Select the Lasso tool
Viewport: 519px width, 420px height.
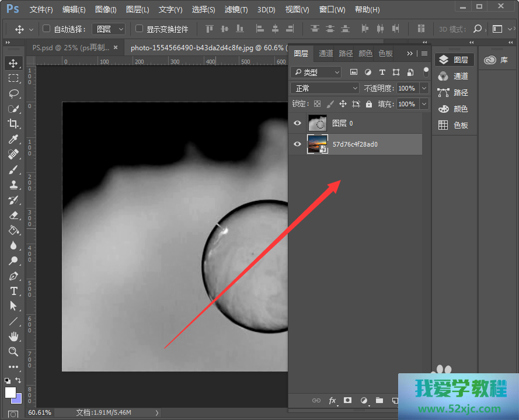(x=13, y=93)
